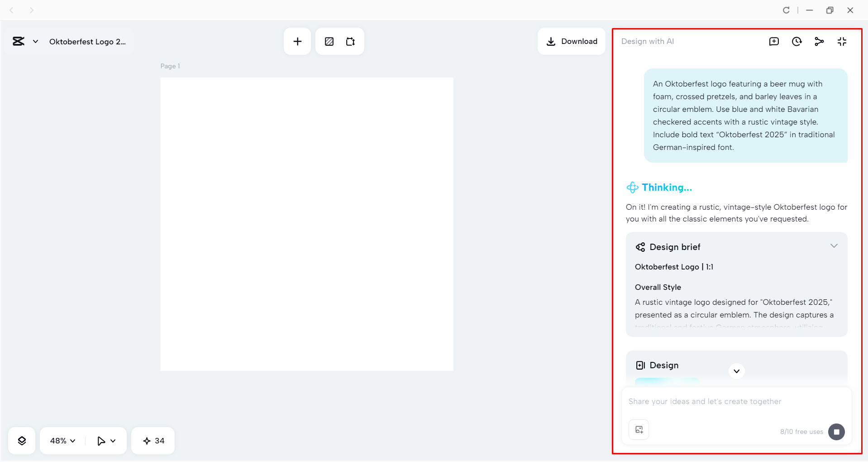Open the AI chat history
The height and width of the screenshot is (462, 868).
click(796, 42)
